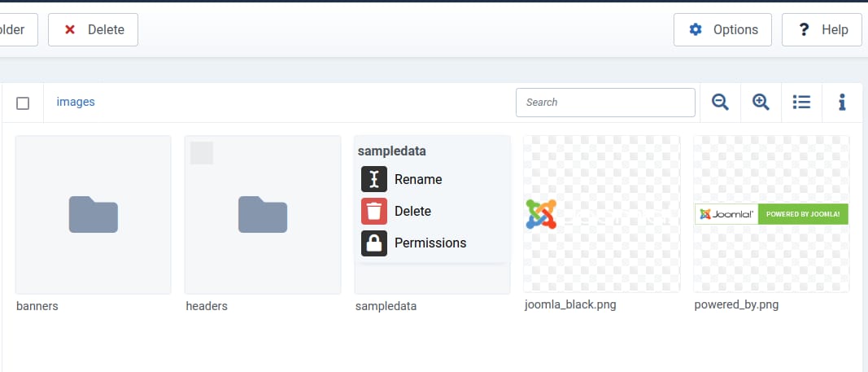The image size is (868, 372).
Task: Click the headers folder name
Action: (x=207, y=306)
